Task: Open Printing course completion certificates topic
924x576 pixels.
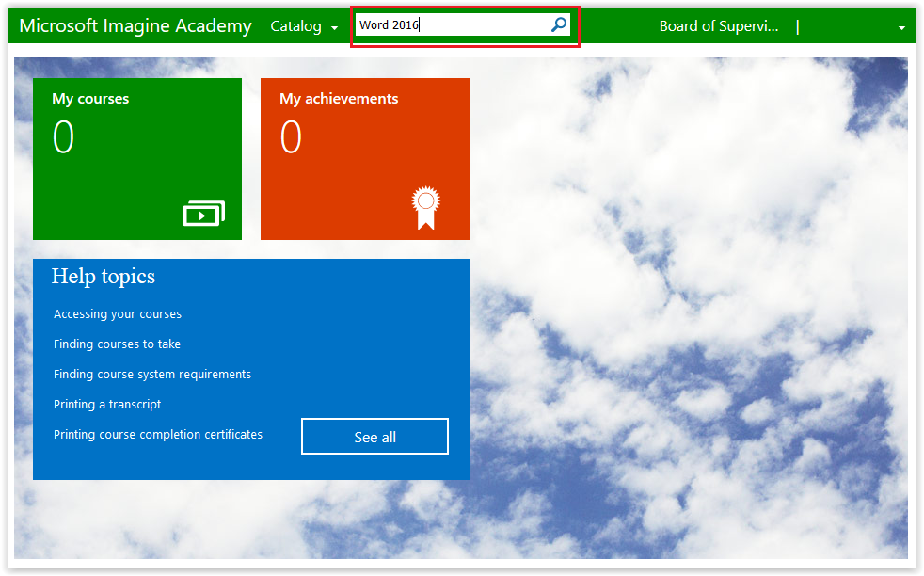Action: point(158,435)
